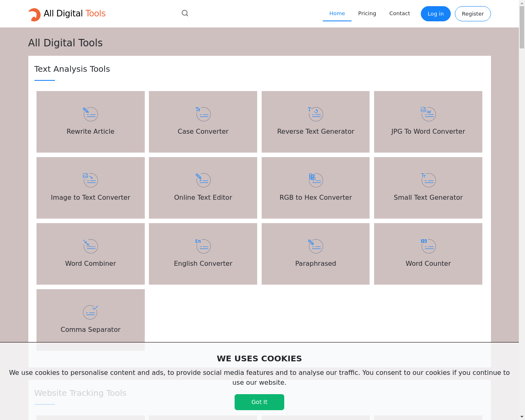Open the Word Combiner icon

(x=90, y=246)
